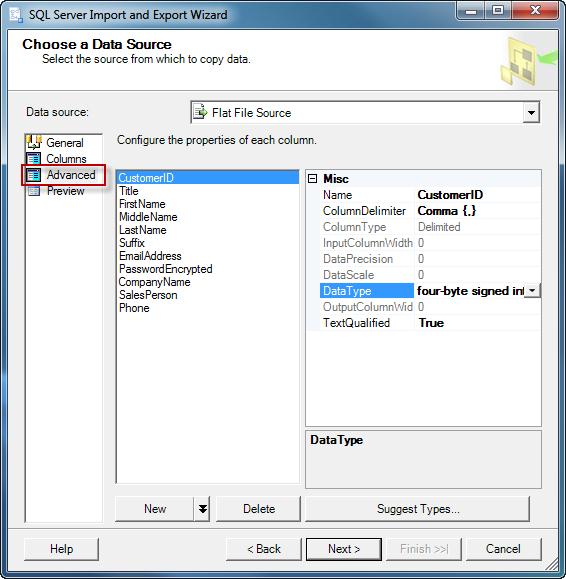Click the TextQualified property label
The width and height of the screenshot is (566, 579).
[x=356, y=323]
